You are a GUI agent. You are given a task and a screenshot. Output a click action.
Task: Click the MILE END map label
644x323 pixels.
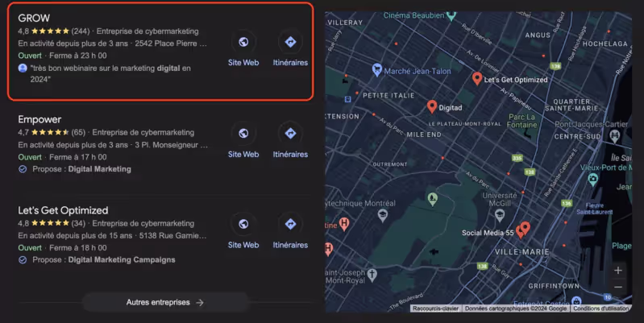coord(424,135)
